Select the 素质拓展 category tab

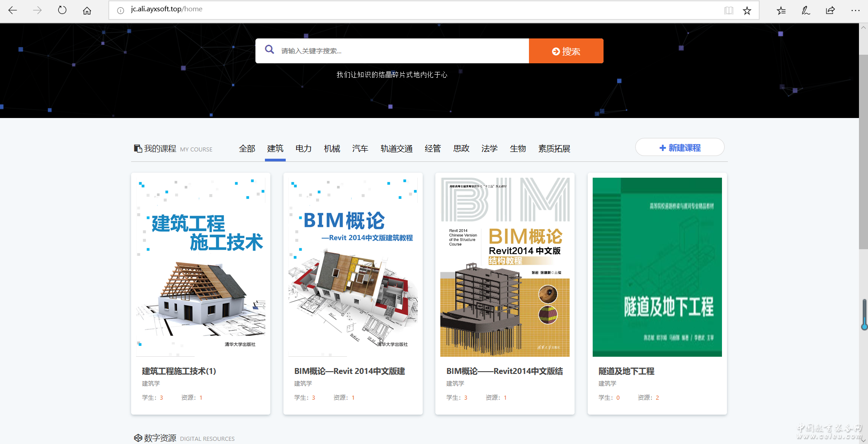click(554, 149)
